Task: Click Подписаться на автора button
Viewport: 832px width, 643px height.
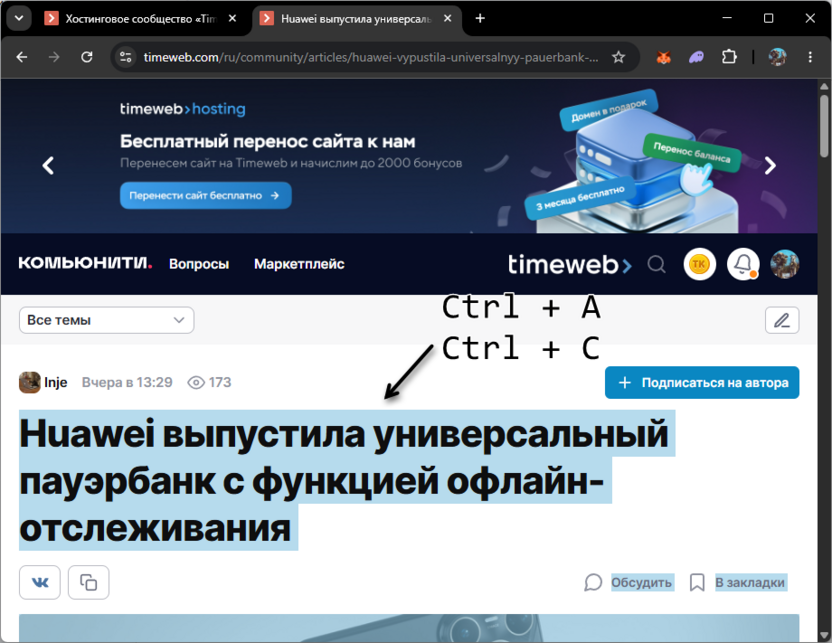Action: [701, 383]
